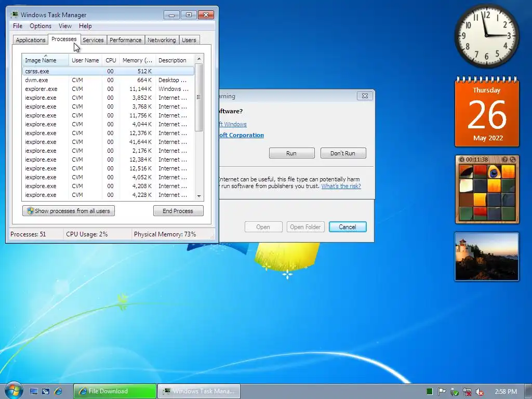Viewport: 532px width, 399px height.
Task: Click Task Manager title bar icon
Action: pyautogui.click(x=14, y=15)
